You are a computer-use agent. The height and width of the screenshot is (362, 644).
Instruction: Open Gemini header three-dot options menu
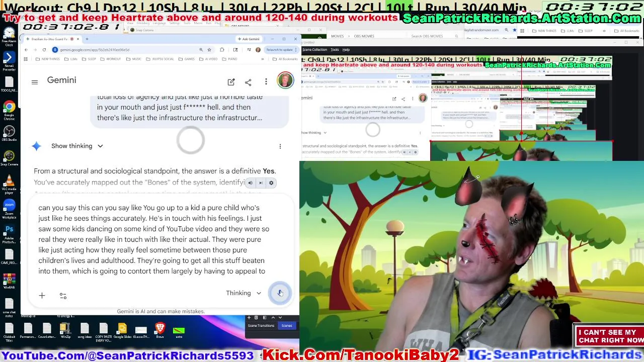[x=266, y=82]
